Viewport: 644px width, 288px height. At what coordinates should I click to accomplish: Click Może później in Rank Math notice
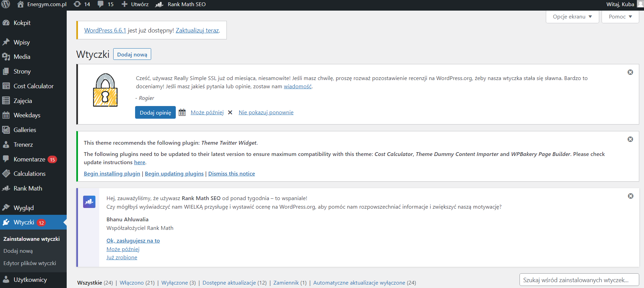pyautogui.click(x=123, y=249)
